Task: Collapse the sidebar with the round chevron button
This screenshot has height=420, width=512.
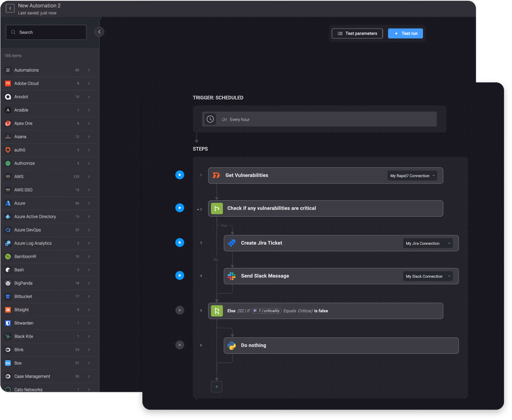Action: (x=99, y=32)
